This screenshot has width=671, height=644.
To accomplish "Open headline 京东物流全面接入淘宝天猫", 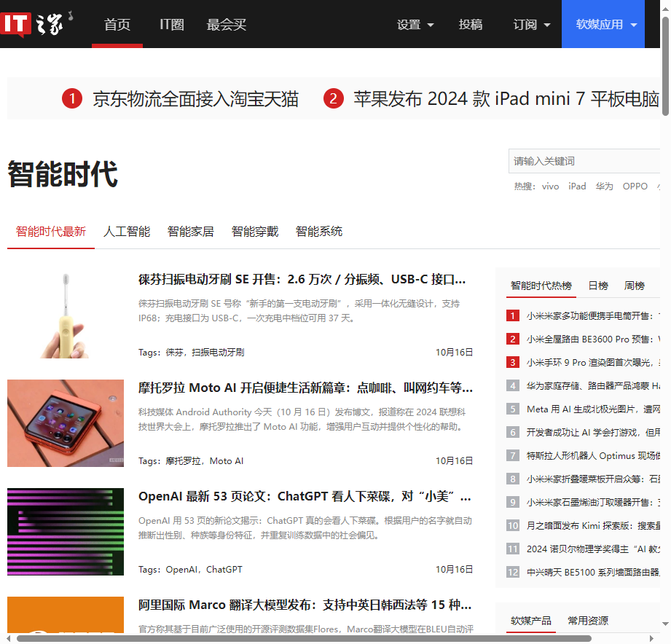I will click(195, 99).
